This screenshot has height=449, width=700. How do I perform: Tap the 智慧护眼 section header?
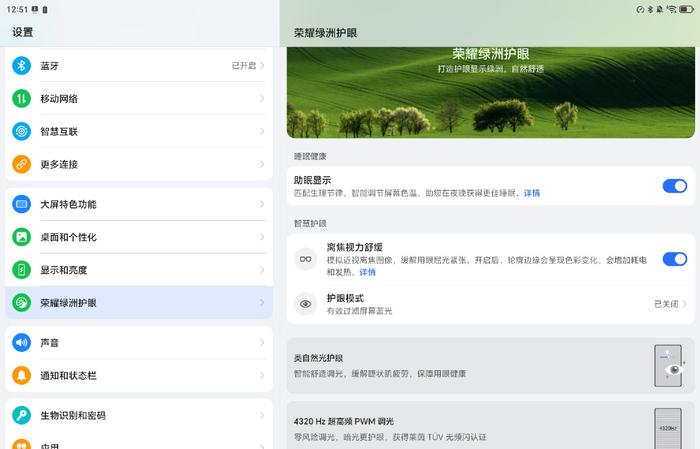click(310, 223)
